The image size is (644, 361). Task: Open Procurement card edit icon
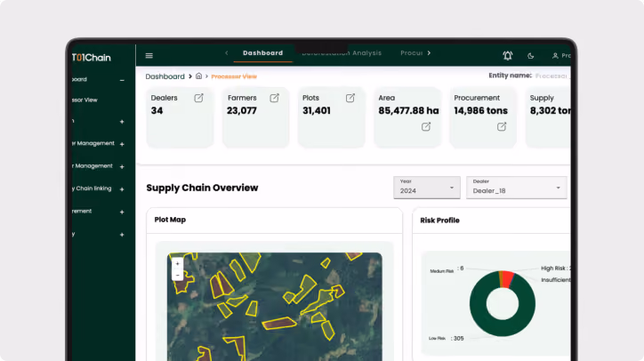click(502, 126)
